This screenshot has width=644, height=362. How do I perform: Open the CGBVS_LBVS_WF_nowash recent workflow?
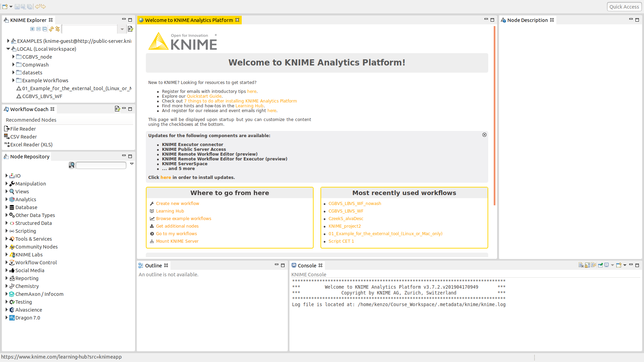click(355, 204)
